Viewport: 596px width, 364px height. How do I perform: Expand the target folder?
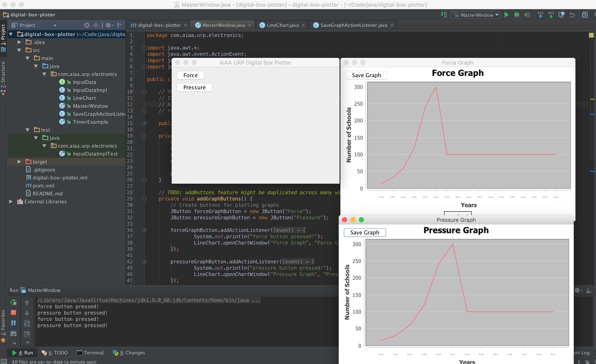19,162
